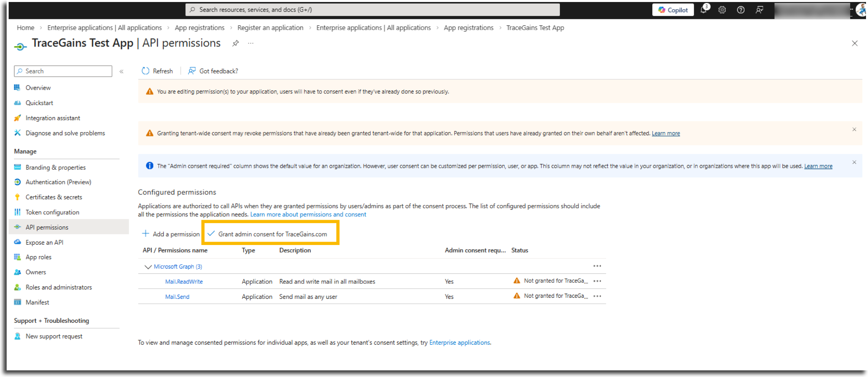
Task: Open Learn more in tenant-wide consent warning
Action: (666, 134)
